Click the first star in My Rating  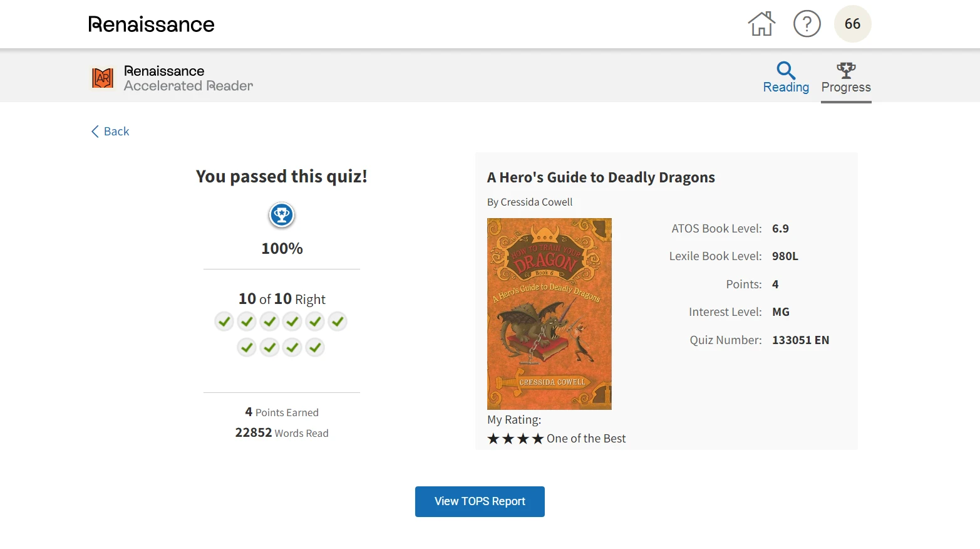click(493, 439)
